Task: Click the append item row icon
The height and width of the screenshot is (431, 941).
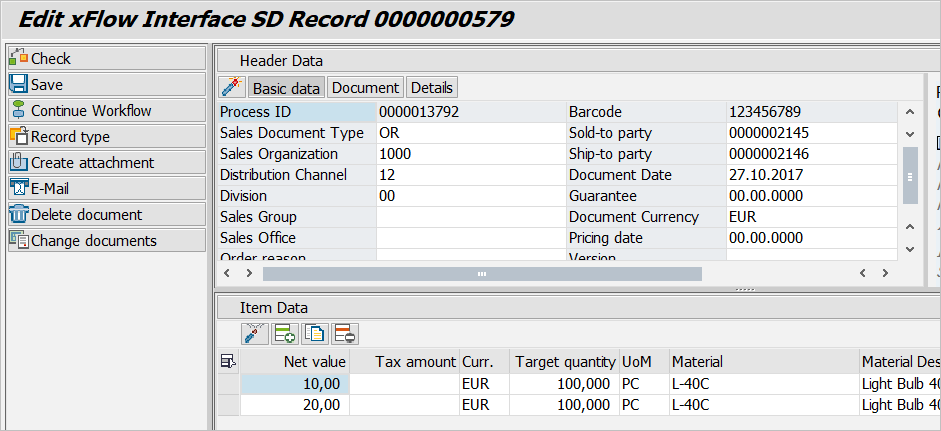Action: click(284, 334)
